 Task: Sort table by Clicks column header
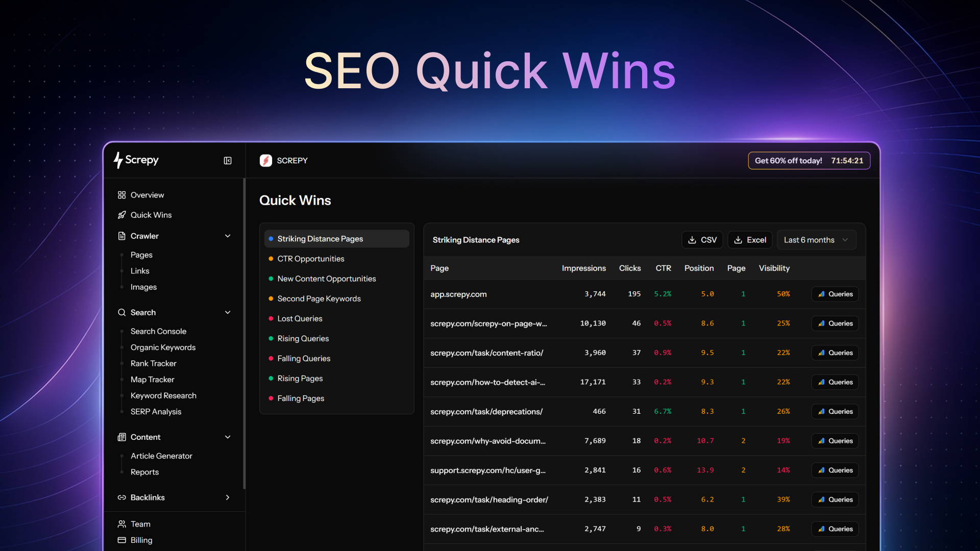630,268
